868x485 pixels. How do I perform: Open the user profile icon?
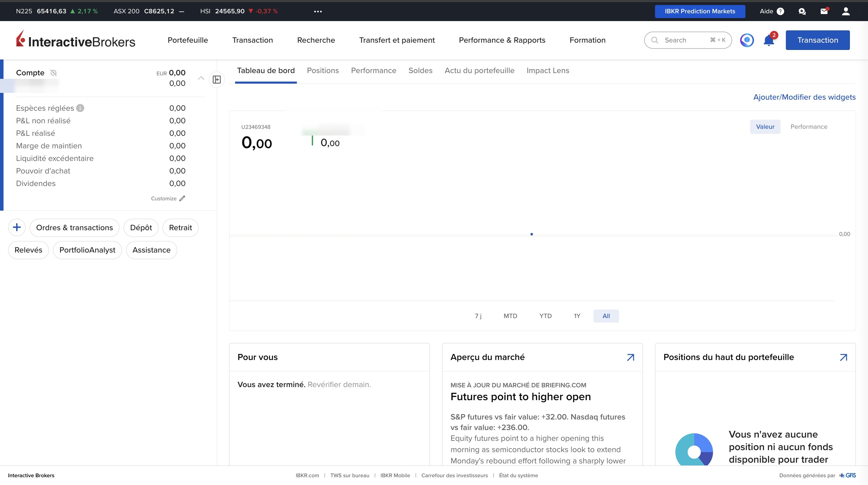846,12
